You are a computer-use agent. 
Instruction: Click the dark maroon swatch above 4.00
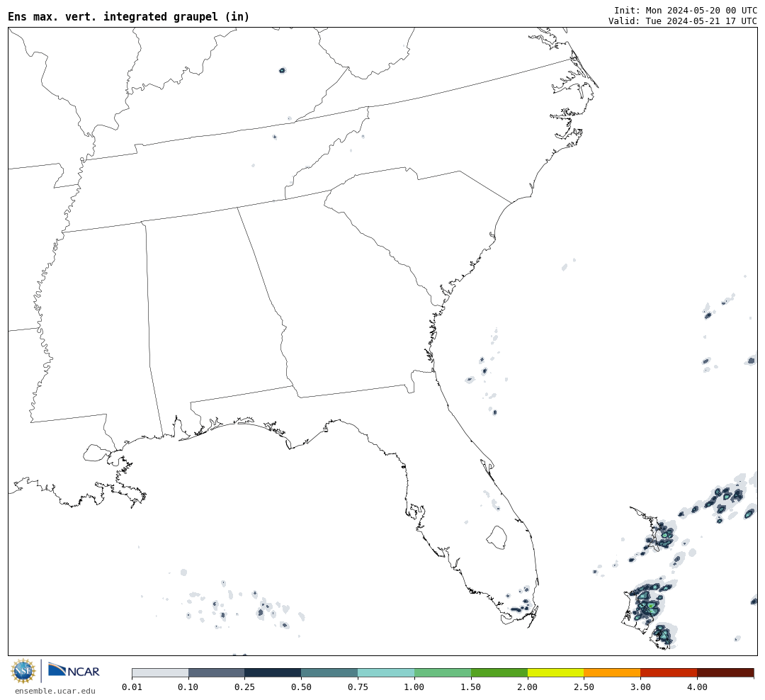click(725, 672)
